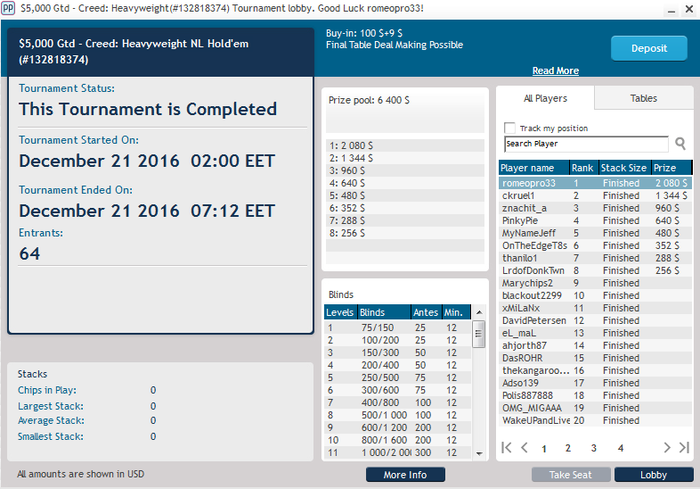The width and height of the screenshot is (700, 489).
Task: Click the Largest Stack label
Action: click(x=50, y=406)
